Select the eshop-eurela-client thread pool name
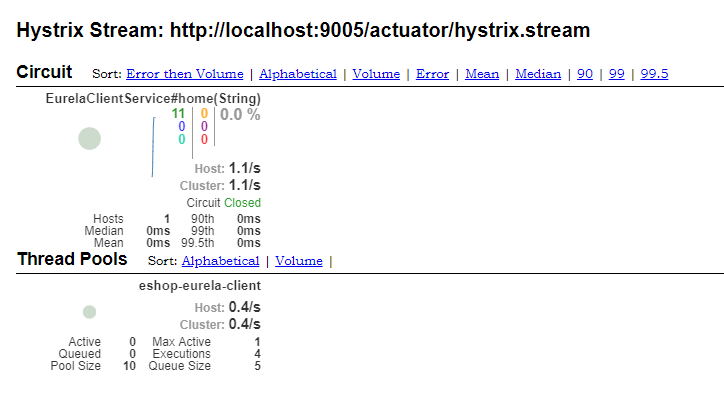 pyautogui.click(x=199, y=286)
